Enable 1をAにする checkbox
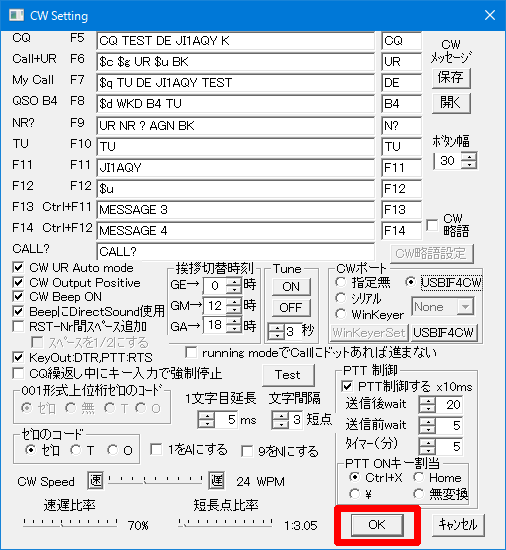The height and width of the screenshot is (550, 506). 156,449
